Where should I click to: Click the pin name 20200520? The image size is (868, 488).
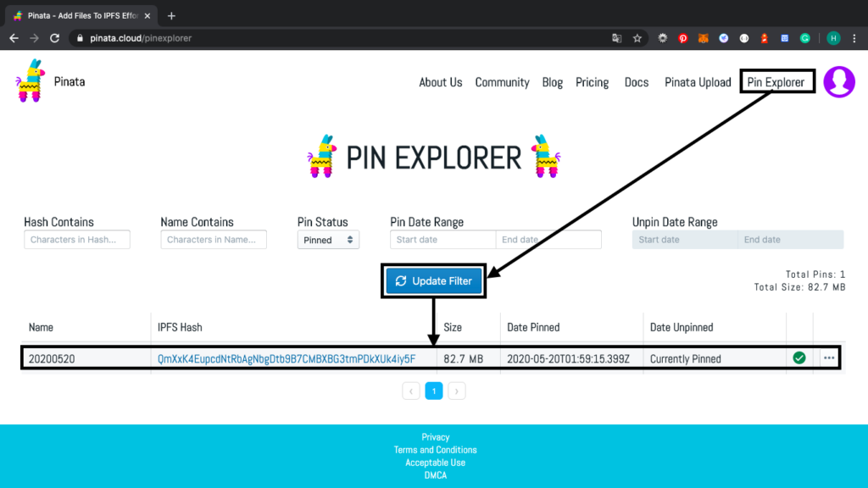tap(52, 359)
